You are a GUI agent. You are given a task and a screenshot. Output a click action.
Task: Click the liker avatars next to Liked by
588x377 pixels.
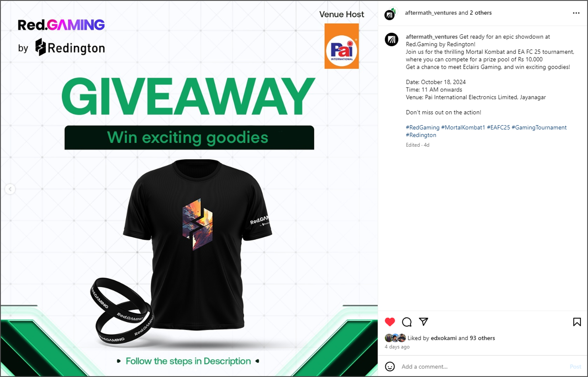395,338
